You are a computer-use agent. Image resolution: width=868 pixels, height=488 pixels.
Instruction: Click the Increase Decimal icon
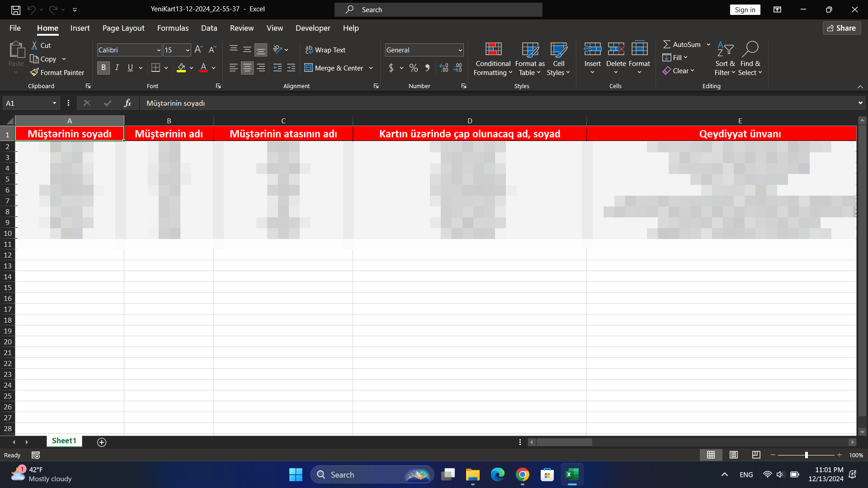[x=444, y=68]
